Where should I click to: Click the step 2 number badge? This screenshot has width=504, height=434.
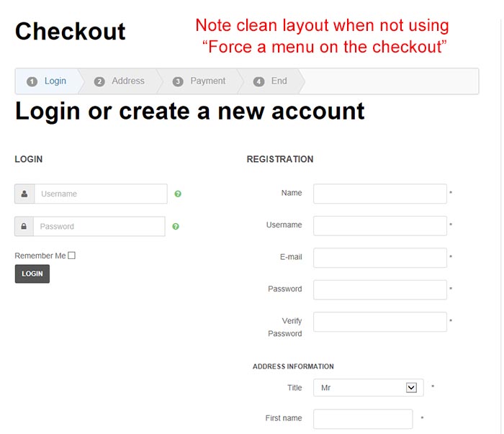tap(99, 81)
